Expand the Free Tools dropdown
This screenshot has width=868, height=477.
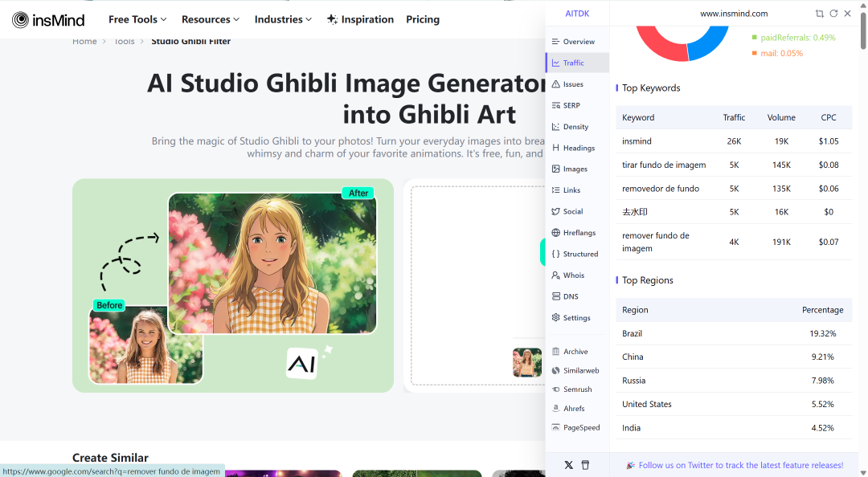click(x=137, y=19)
